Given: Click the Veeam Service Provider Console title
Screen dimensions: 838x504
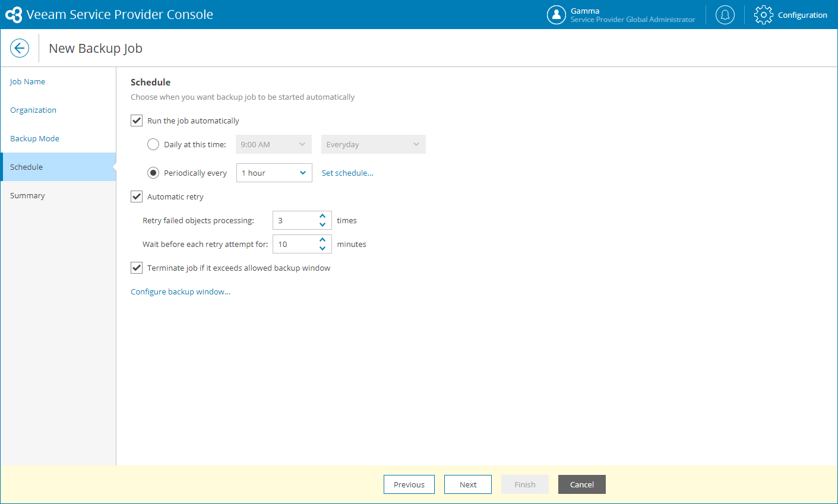Looking at the screenshot, I should (120, 15).
